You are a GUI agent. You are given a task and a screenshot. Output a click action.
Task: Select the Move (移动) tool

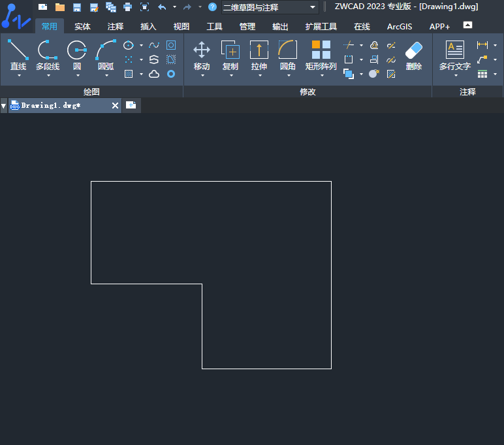click(x=202, y=55)
